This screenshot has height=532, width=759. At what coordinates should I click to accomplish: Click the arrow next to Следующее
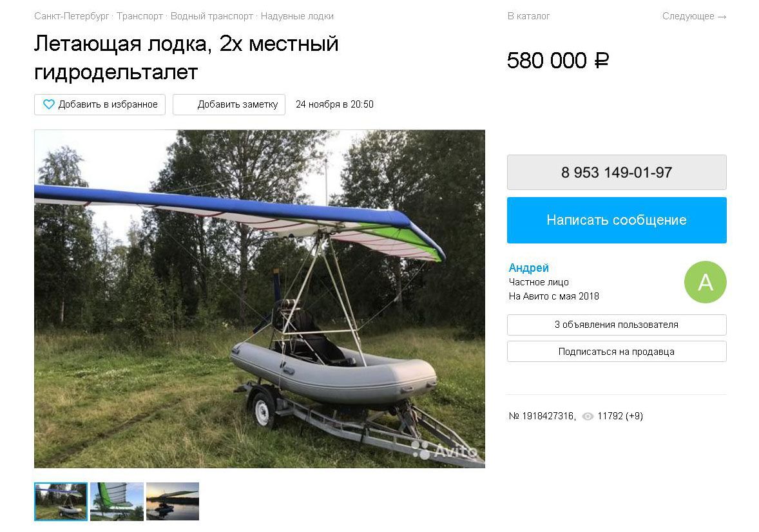coord(722,17)
